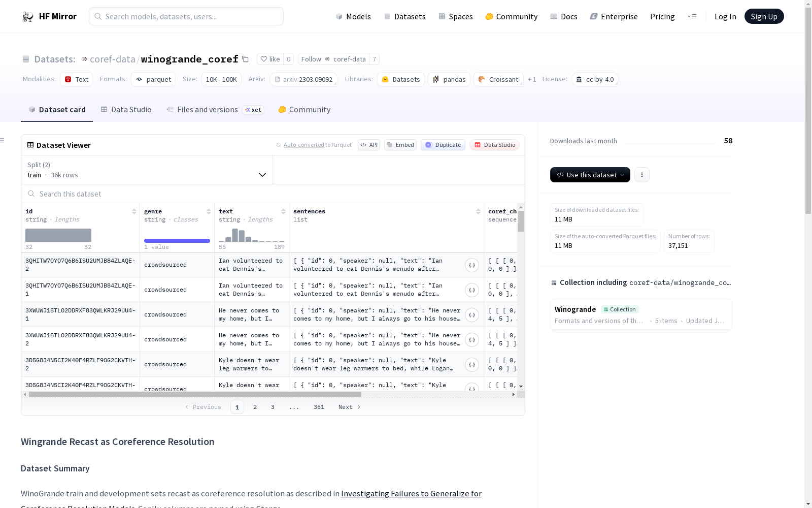Select the parquet format tag

153,79
